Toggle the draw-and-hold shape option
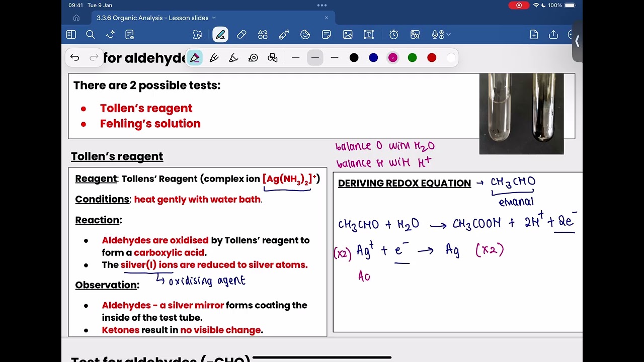Image resolution: width=644 pixels, height=362 pixels. [x=273, y=58]
